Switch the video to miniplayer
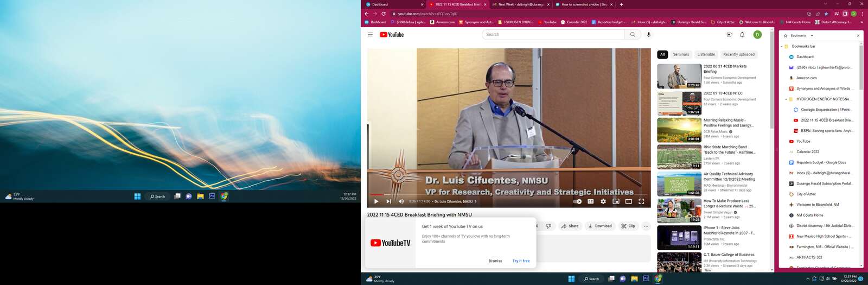This screenshot has width=868, height=285. tap(616, 201)
